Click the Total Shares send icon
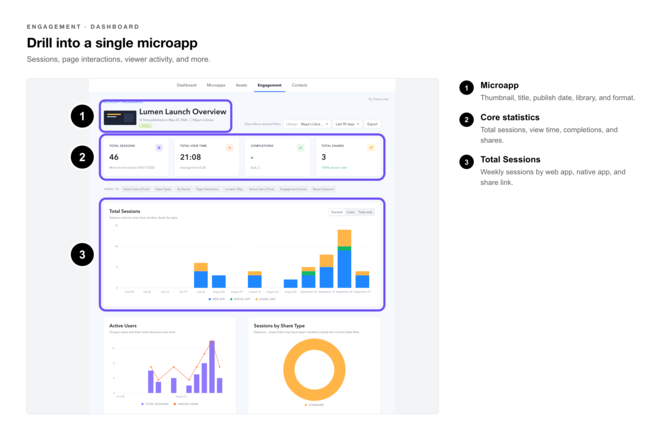This screenshot has width=670, height=431. pos(371,148)
